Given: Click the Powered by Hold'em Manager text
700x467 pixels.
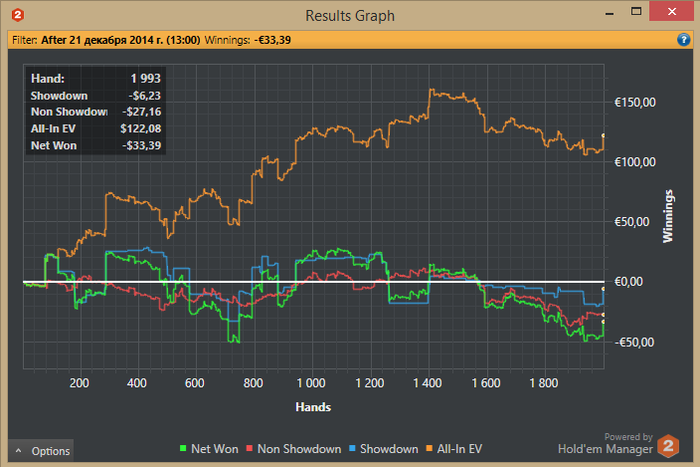Looking at the screenshot, I should click(x=605, y=443).
